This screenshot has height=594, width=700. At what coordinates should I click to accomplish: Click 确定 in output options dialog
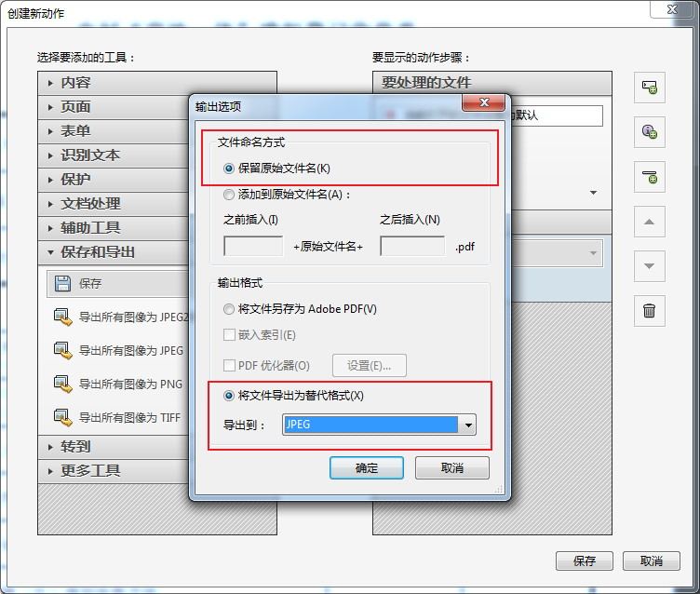point(367,468)
